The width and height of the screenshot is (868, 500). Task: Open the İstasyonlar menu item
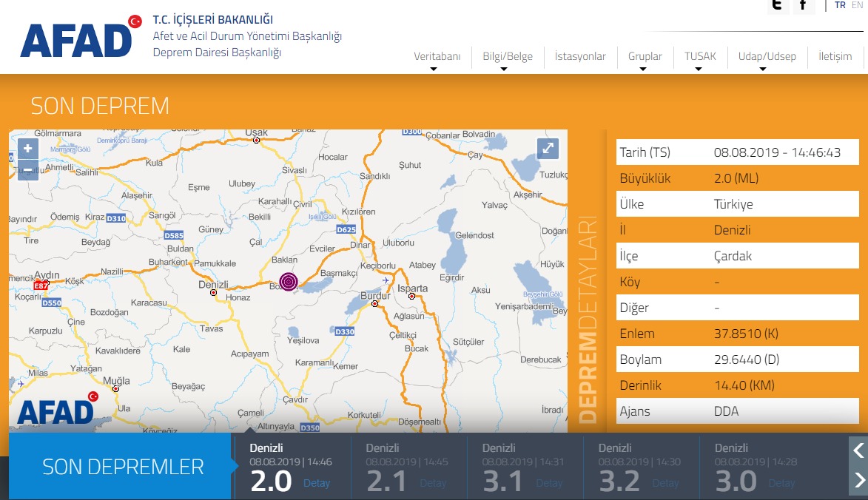pos(580,56)
